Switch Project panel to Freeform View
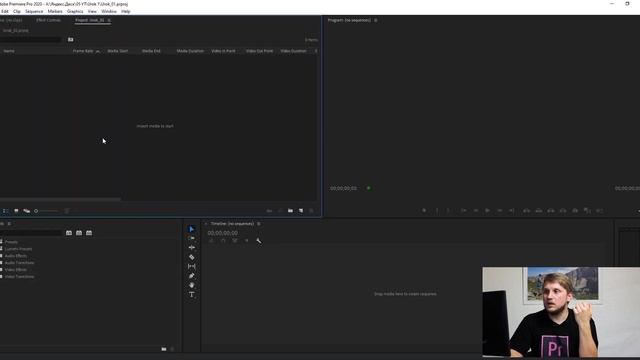The image size is (640, 360). (x=27, y=211)
